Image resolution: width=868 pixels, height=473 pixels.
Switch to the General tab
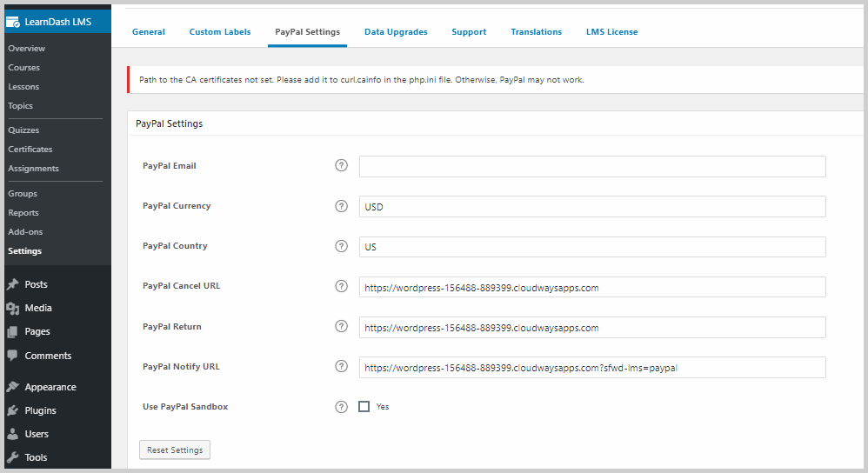click(149, 32)
